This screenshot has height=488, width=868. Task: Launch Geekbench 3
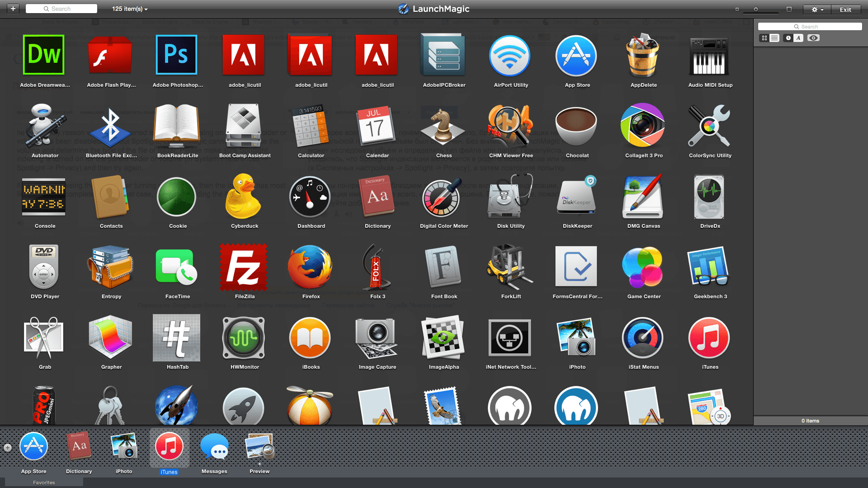pos(709,267)
